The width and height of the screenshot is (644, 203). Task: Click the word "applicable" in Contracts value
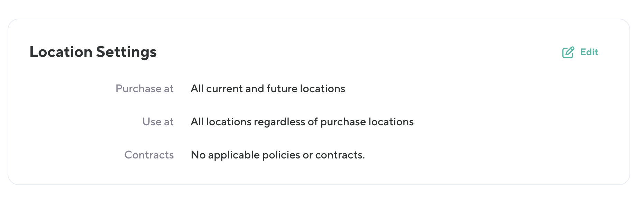[233, 155]
